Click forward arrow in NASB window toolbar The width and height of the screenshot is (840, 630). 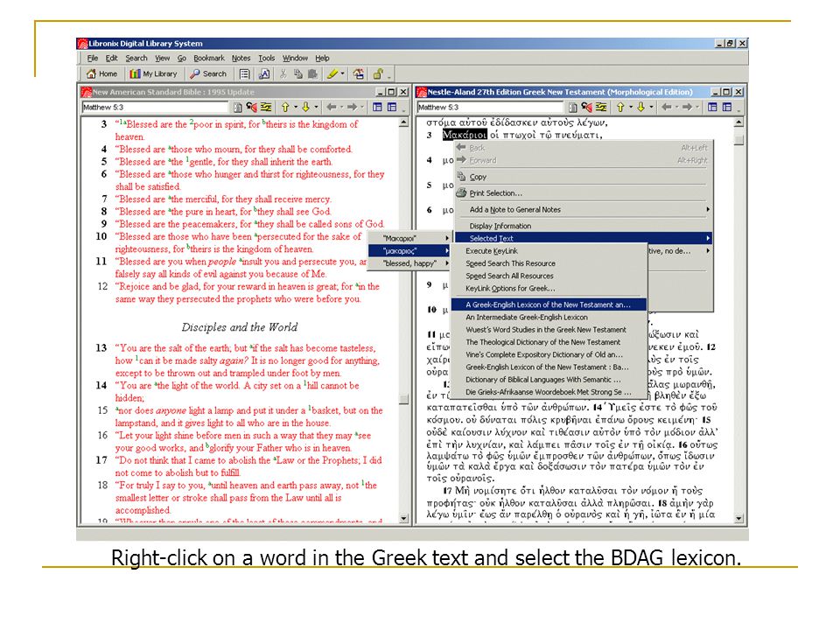pos(352,107)
